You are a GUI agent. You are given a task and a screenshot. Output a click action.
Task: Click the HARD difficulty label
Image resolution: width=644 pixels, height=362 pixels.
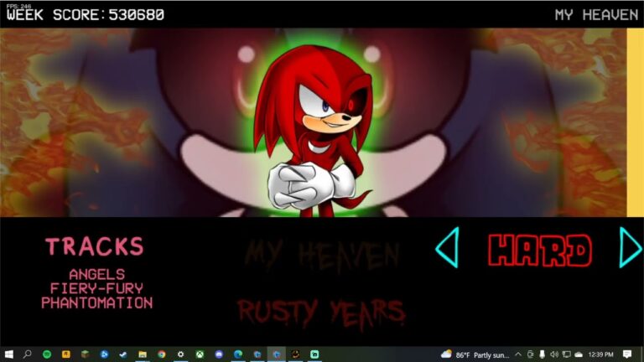(540, 250)
